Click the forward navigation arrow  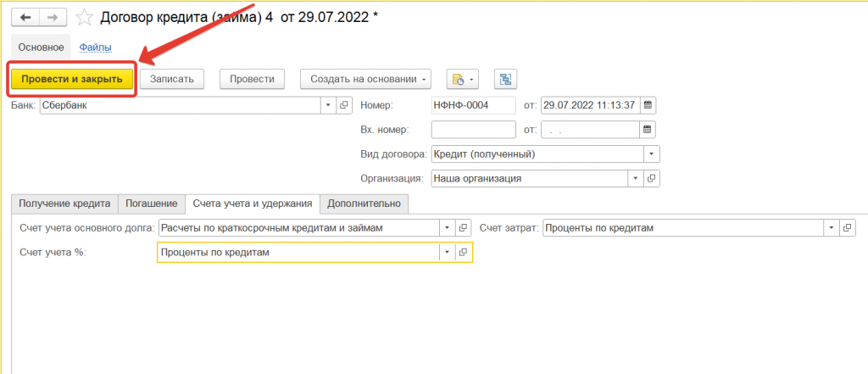pyautogui.click(x=53, y=18)
